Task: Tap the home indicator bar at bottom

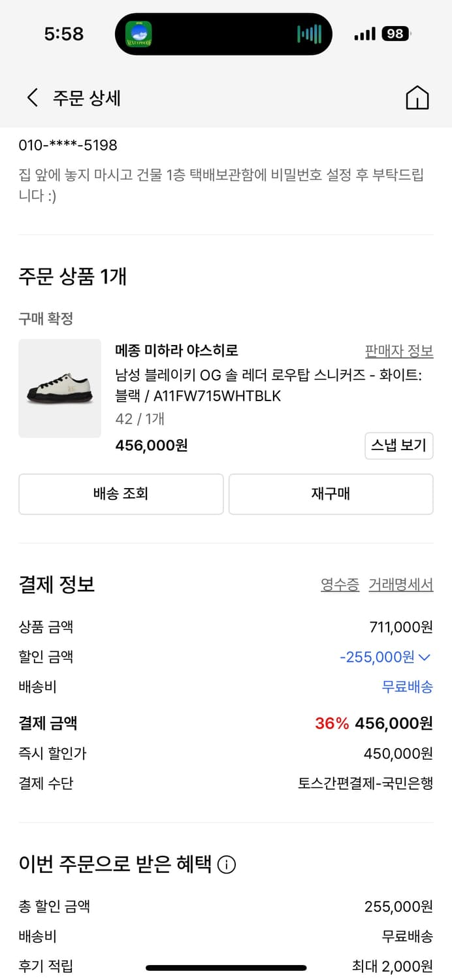Action: click(226, 968)
